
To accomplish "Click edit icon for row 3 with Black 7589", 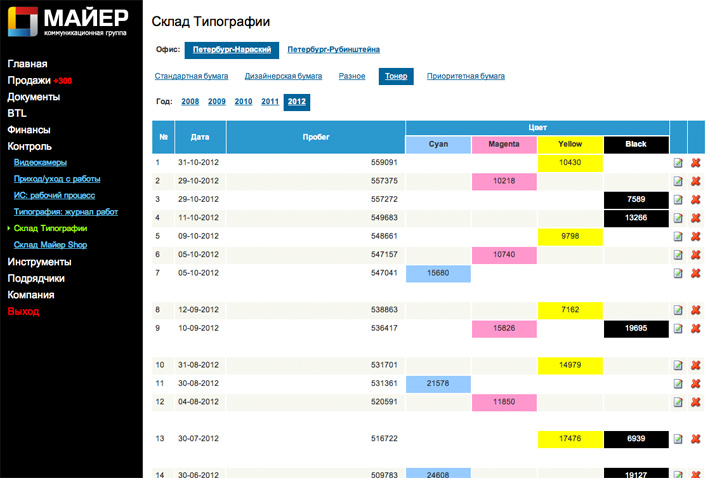I will pos(678,199).
